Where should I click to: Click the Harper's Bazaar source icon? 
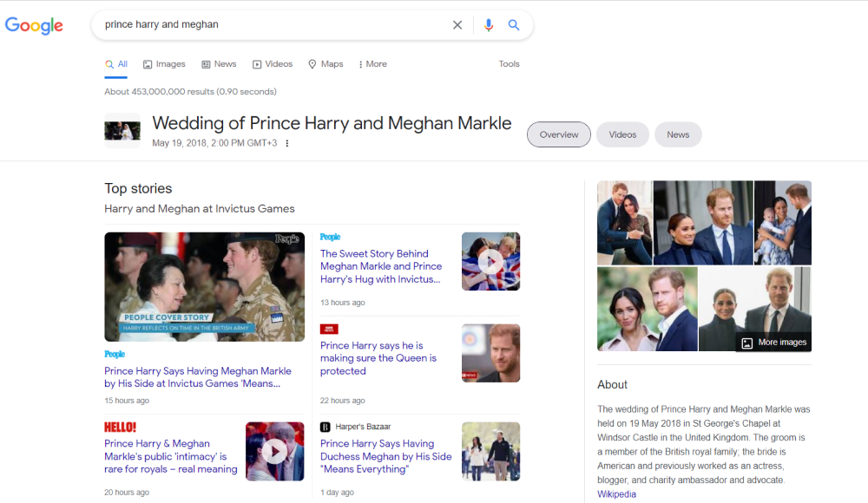(x=325, y=427)
